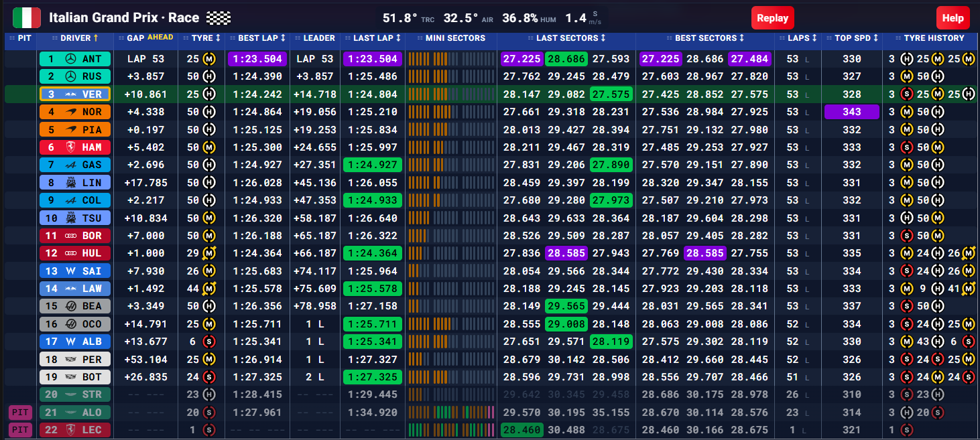The width and height of the screenshot is (980, 440).
Task: Click used medium tyre icon in HUL's TYRE column
Action: click(x=210, y=253)
